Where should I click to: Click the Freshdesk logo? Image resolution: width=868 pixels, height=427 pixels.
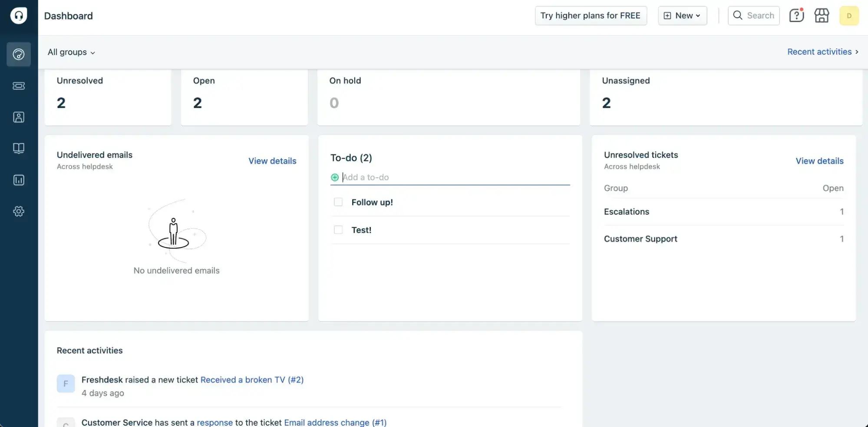point(18,15)
